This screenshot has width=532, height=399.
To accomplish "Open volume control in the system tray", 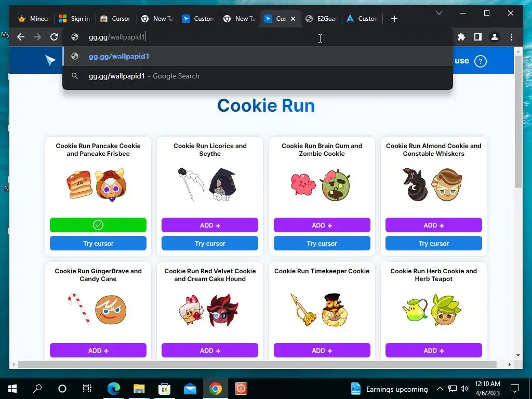I will [x=465, y=389].
